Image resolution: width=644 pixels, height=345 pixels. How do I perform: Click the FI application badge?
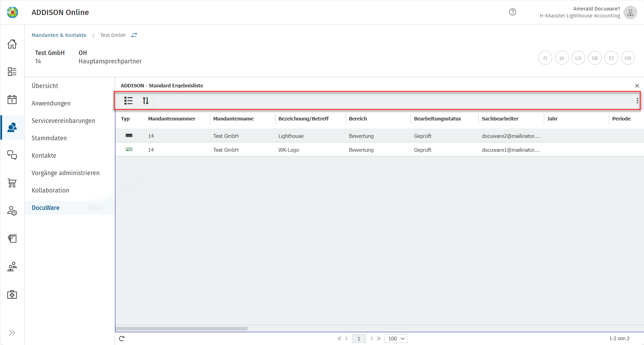545,58
